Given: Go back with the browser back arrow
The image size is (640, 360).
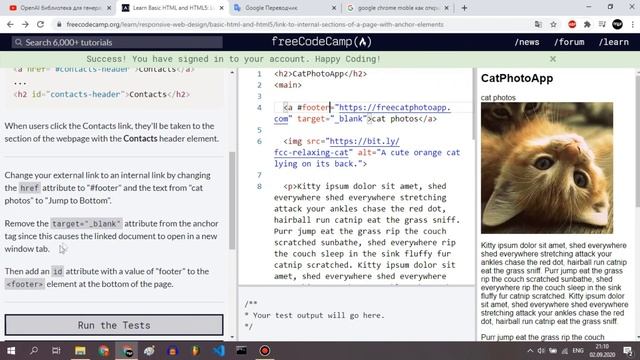Looking at the screenshot, I should pos(10,24).
